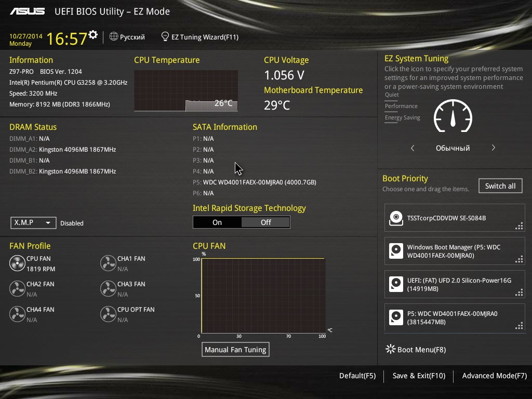
Task: Click the CPU FAN spinning fan icon
Action: [17, 263]
